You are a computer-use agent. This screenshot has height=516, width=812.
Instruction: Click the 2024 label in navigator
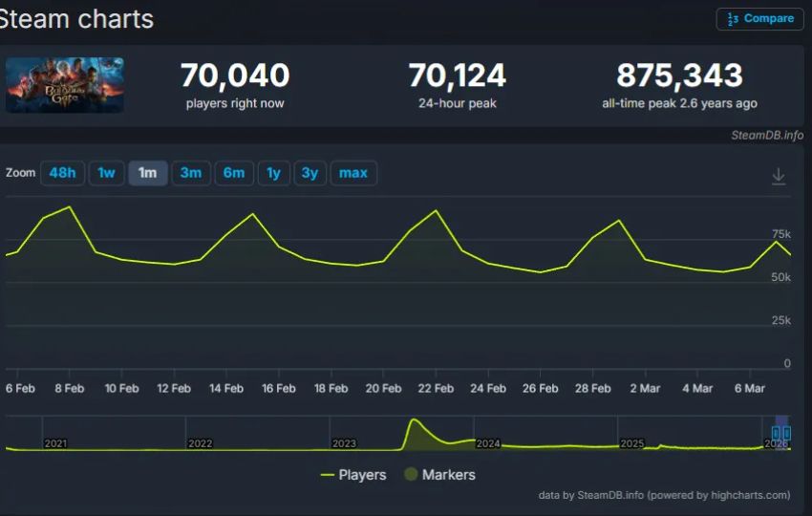point(488,443)
